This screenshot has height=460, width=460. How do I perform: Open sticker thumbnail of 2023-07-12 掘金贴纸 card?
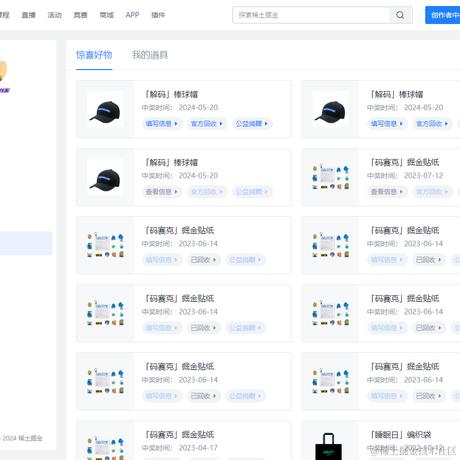point(331,177)
